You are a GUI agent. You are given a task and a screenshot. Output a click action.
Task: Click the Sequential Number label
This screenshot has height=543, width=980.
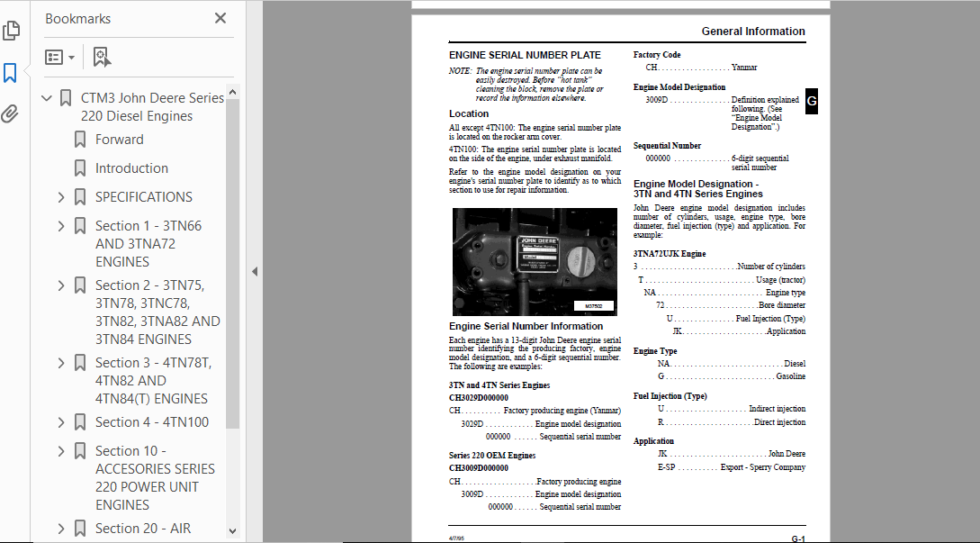pyautogui.click(x=667, y=146)
